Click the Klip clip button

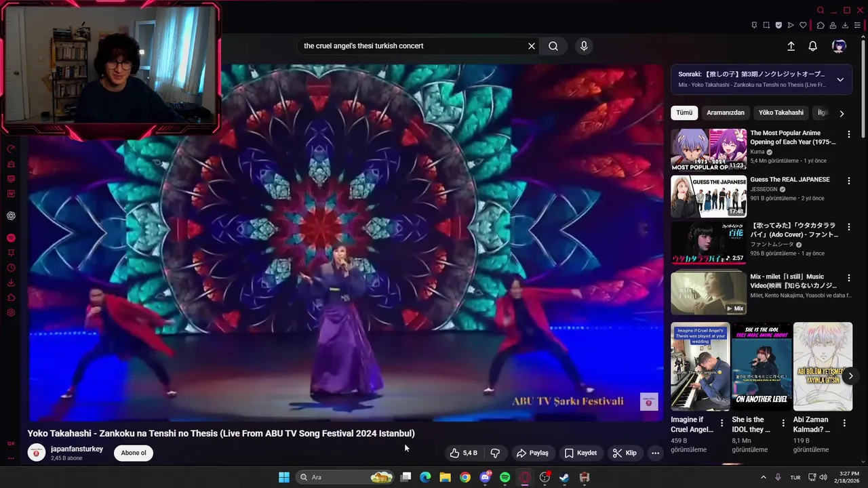[625, 453]
